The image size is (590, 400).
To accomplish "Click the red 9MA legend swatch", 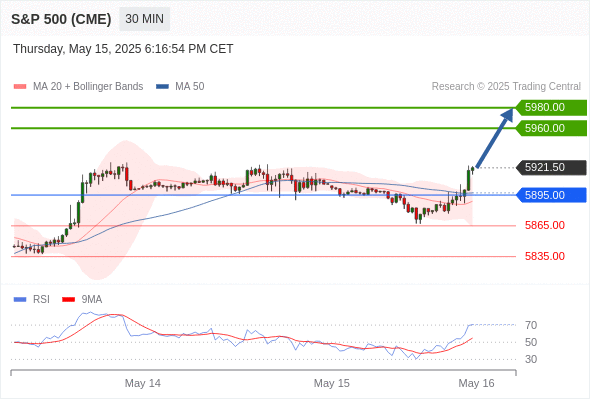I will pyautogui.click(x=68, y=300).
